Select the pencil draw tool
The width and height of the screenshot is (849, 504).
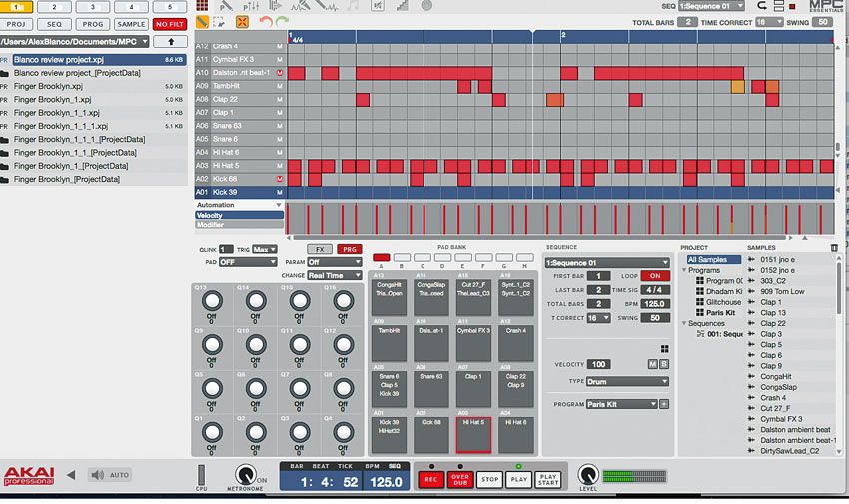[x=203, y=21]
